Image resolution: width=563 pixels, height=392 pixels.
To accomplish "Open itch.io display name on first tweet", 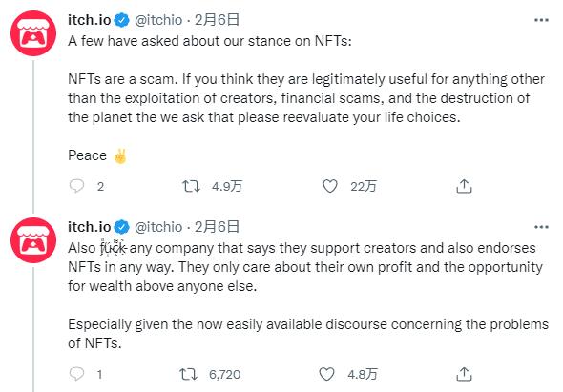I will (90, 20).
